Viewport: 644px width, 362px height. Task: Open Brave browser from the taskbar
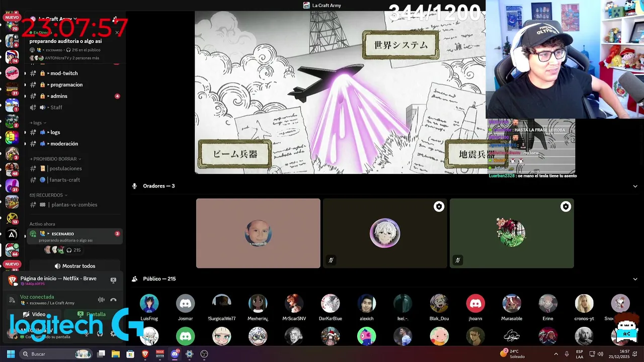pyautogui.click(x=145, y=354)
